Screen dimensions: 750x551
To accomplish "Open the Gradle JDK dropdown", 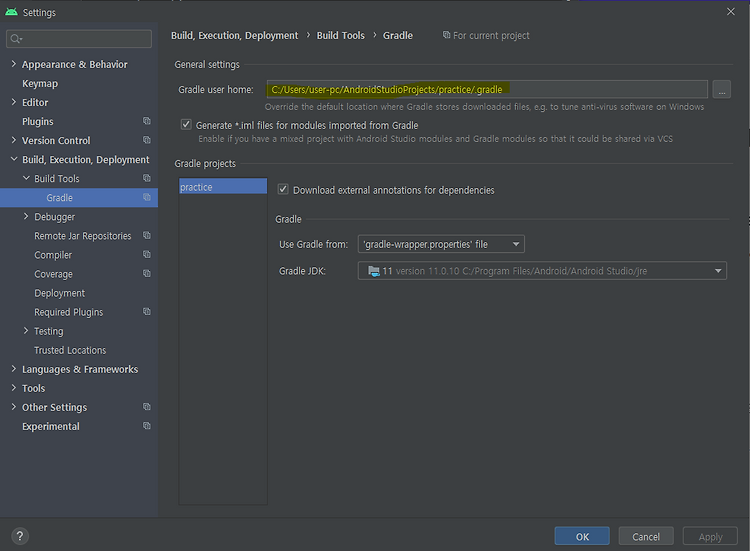I will pos(542,271).
